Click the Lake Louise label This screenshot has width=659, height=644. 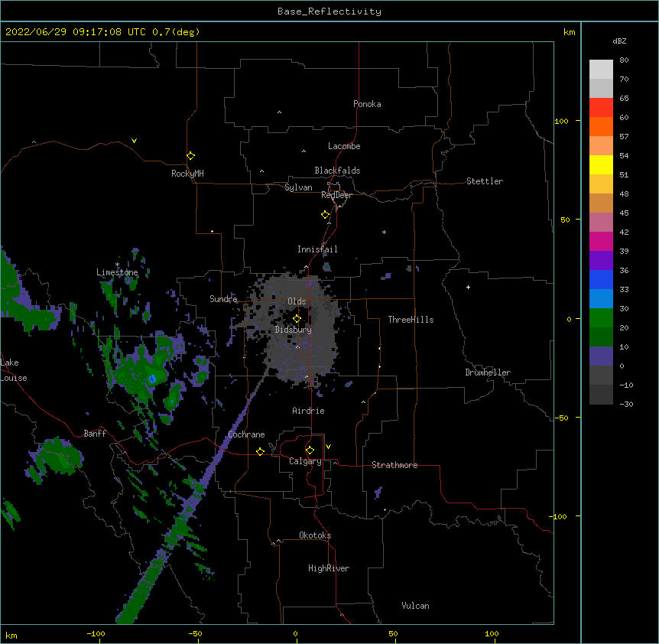(14, 370)
